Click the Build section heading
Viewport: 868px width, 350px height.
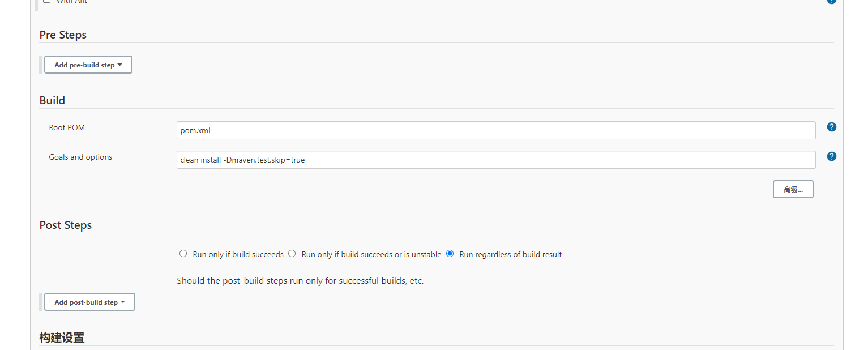pyautogui.click(x=52, y=100)
